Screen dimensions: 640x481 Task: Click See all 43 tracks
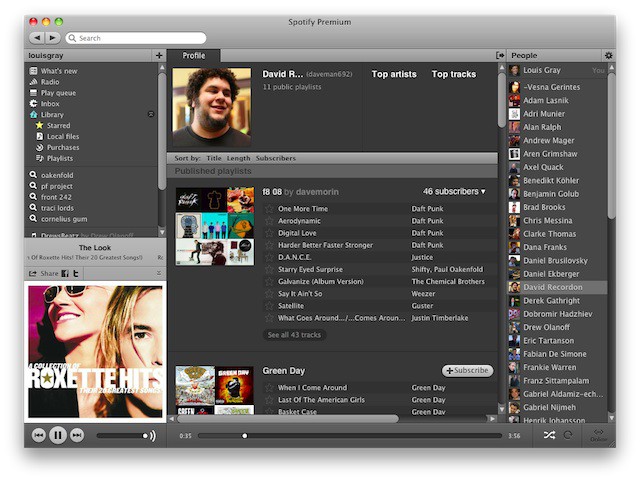click(x=294, y=335)
